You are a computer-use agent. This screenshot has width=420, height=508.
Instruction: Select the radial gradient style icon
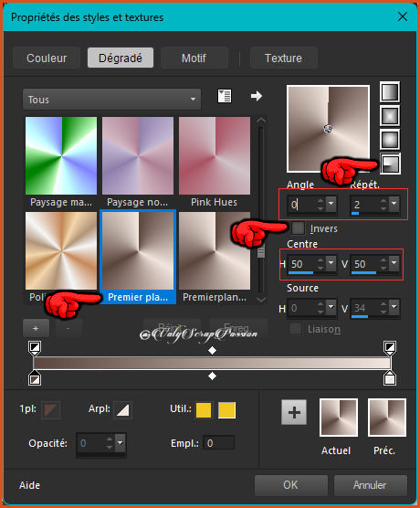[390, 164]
